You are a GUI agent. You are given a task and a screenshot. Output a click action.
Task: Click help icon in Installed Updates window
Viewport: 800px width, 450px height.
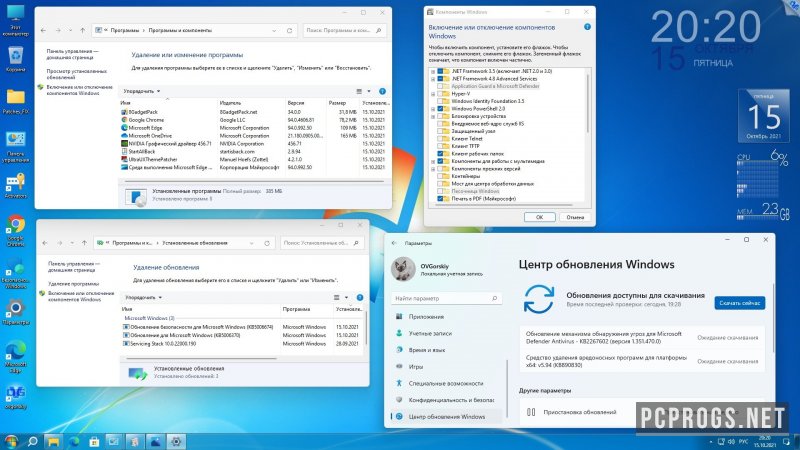click(360, 297)
